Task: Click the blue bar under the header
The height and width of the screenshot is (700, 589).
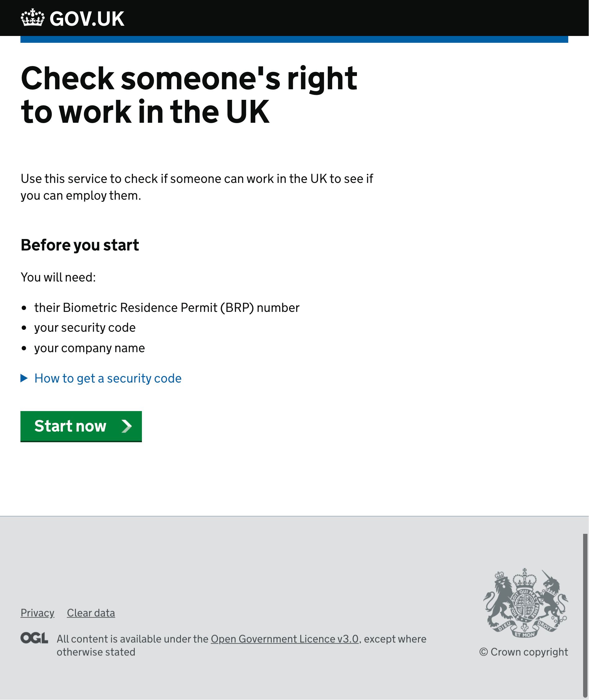Action: [294, 39]
